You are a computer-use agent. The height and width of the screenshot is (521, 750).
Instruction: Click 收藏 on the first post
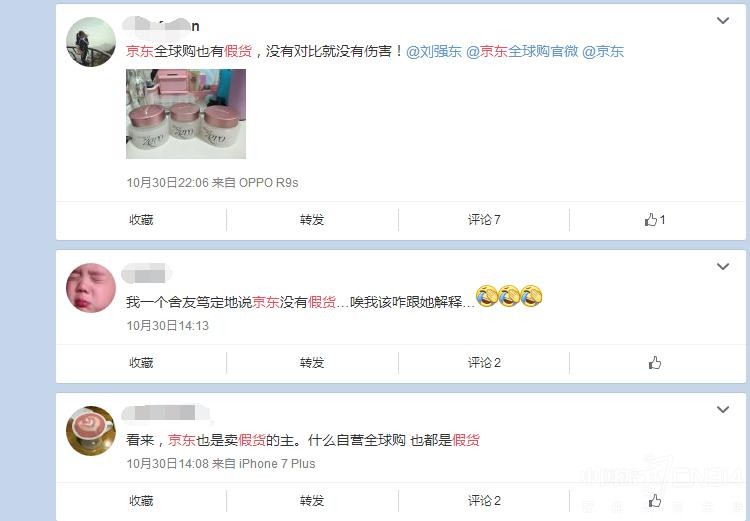(x=141, y=220)
